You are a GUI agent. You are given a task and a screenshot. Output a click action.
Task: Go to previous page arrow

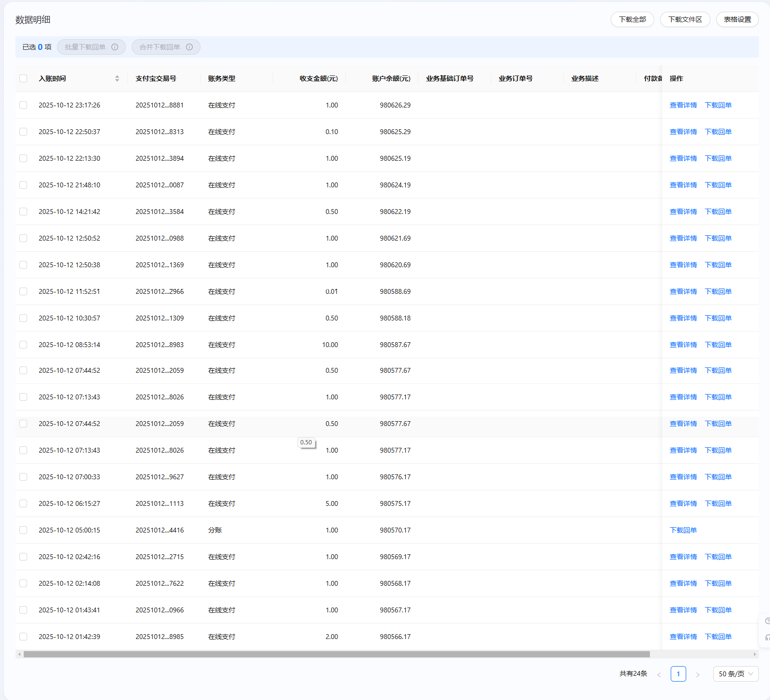(x=659, y=674)
